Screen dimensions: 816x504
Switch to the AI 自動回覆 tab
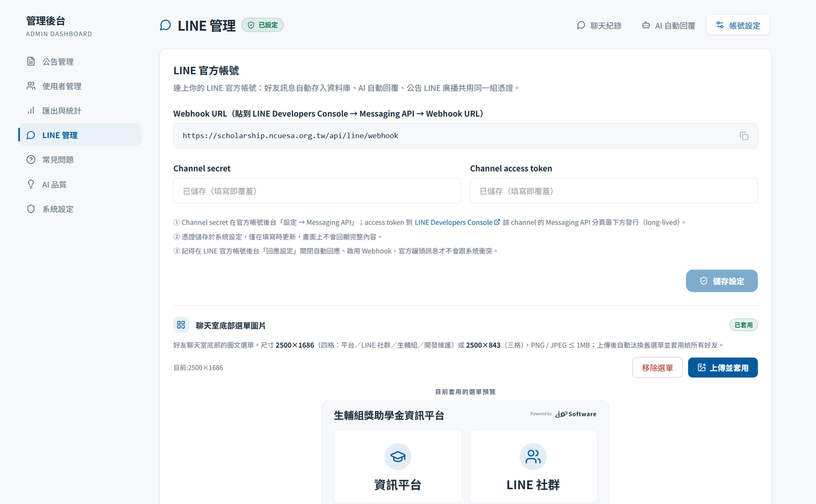click(668, 25)
